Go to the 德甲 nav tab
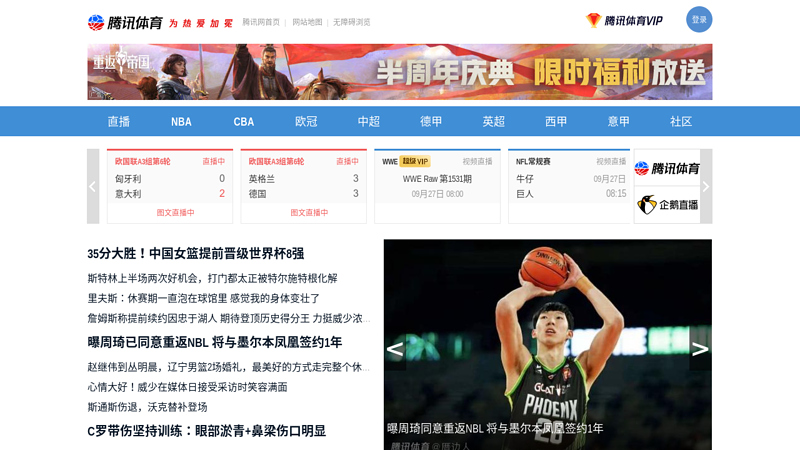The image size is (800, 450). [431, 121]
